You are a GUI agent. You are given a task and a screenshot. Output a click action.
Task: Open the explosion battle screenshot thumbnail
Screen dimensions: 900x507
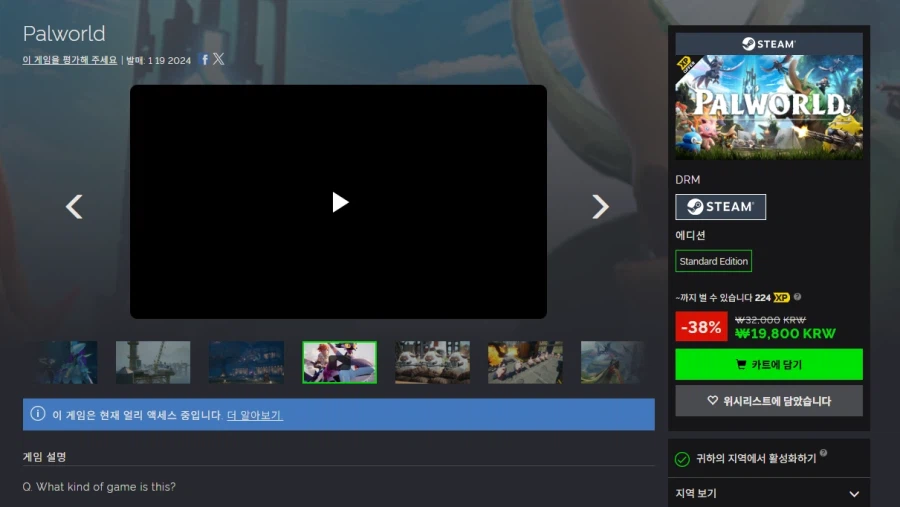pyautogui.click(x=525, y=362)
